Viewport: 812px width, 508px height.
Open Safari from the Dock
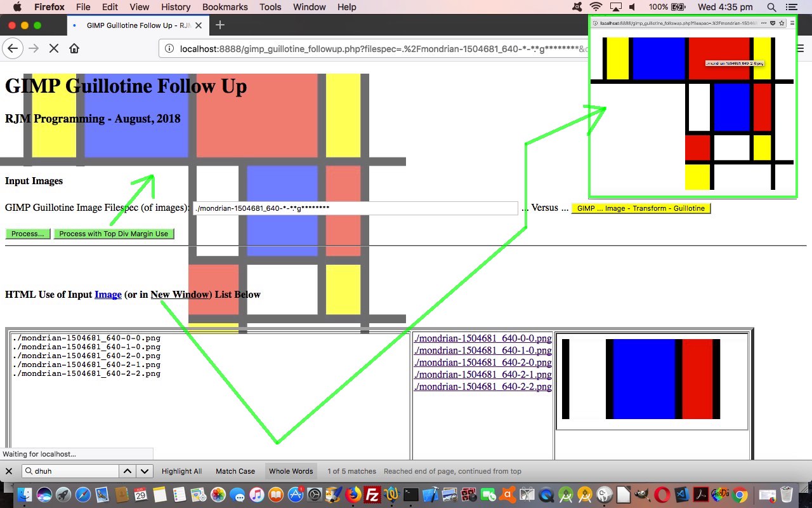(x=82, y=495)
